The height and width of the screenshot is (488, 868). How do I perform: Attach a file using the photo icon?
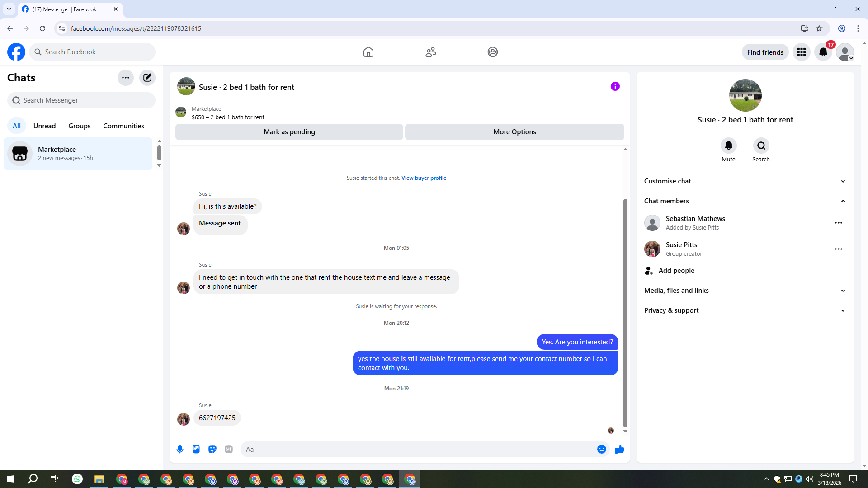point(196,449)
